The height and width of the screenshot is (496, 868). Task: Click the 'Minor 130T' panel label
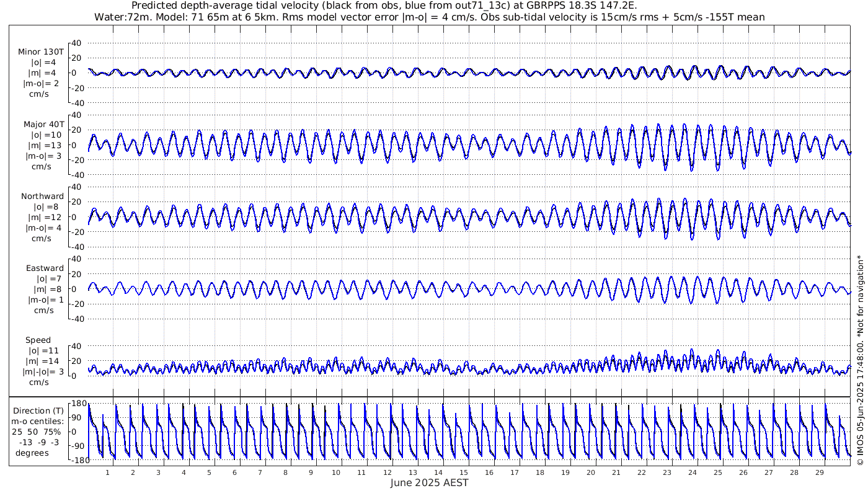(41, 52)
